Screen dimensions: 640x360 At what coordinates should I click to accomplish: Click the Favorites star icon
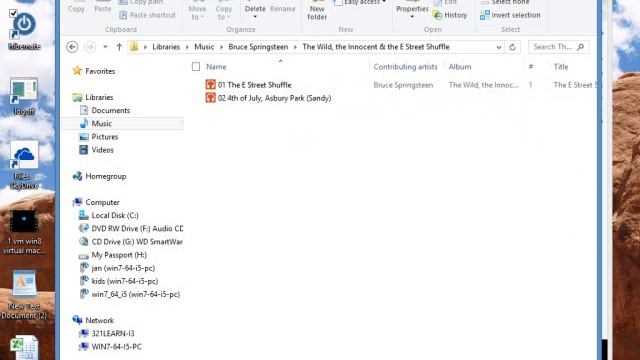(x=77, y=71)
